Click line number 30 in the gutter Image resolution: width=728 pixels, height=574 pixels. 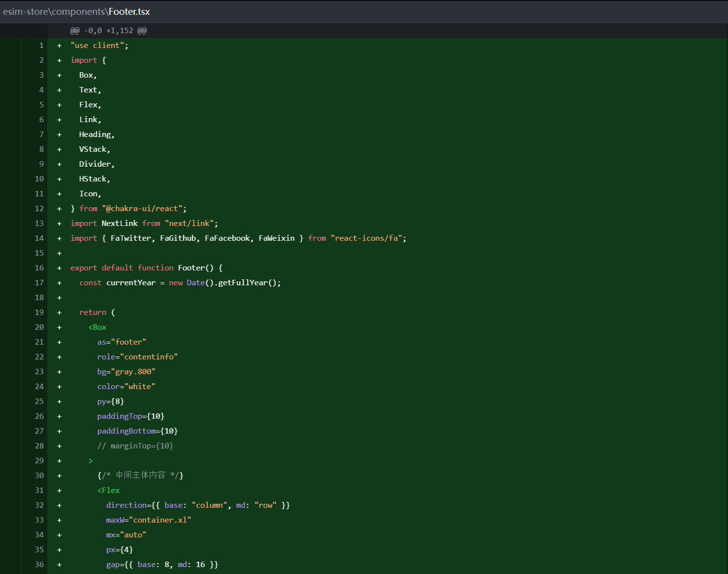tap(40, 476)
